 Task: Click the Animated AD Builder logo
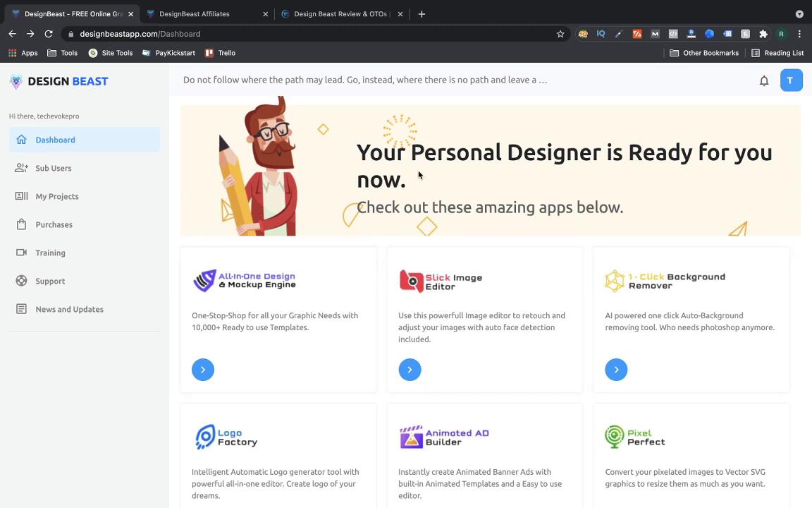pyautogui.click(x=444, y=437)
